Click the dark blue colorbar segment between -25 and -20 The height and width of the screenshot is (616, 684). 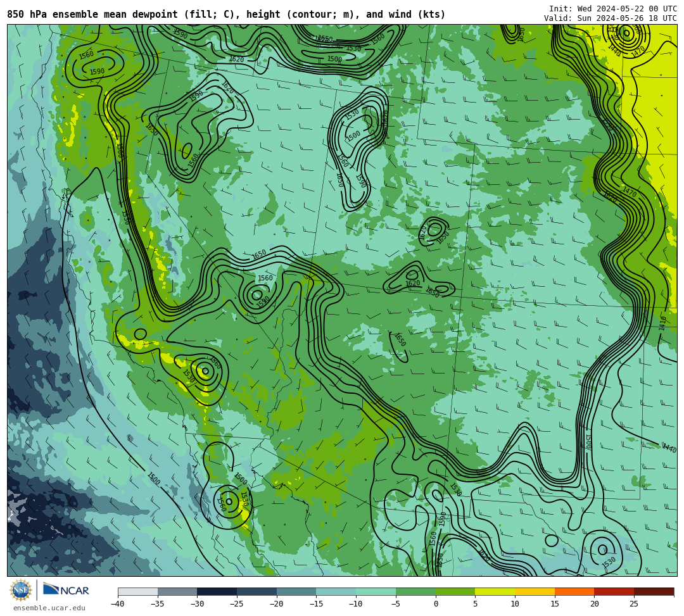pyautogui.click(x=257, y=591)
